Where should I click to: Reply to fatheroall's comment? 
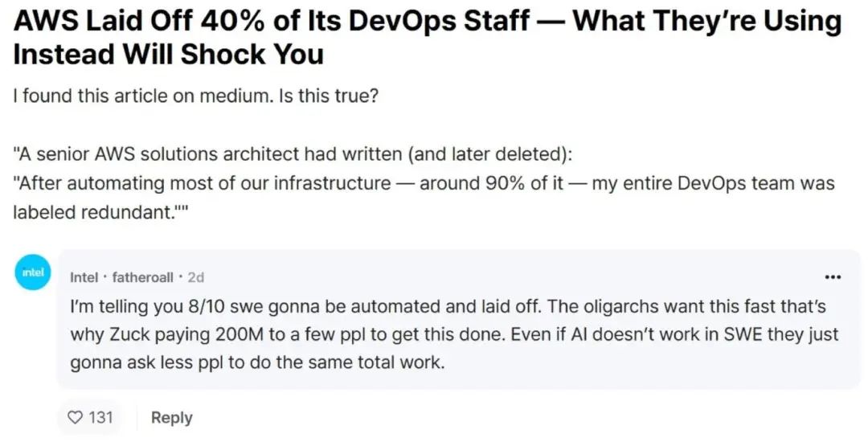172,418
